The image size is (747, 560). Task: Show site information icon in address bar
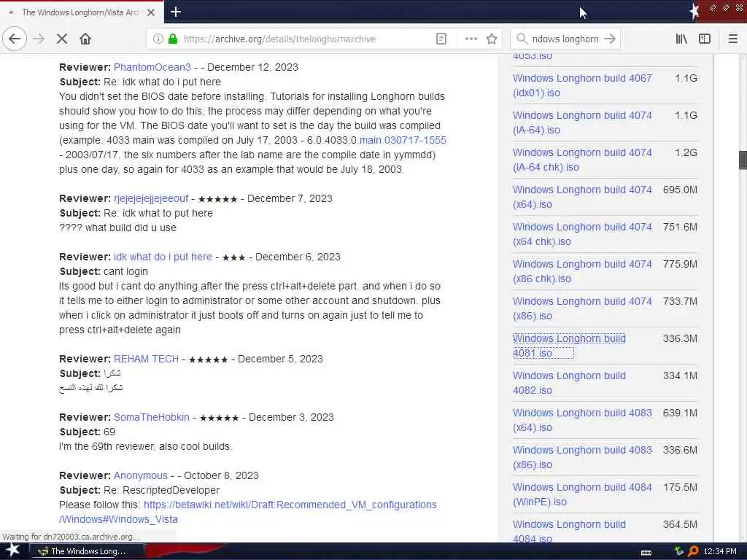[158, 39]
